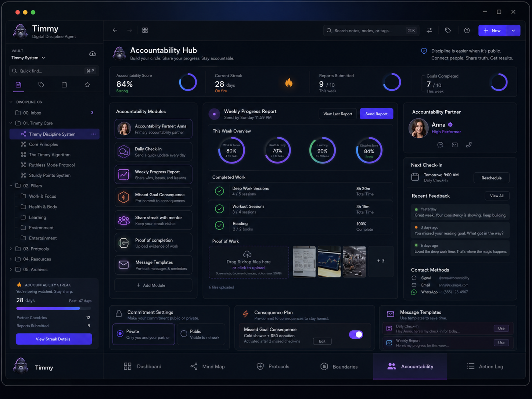Email Anna via envelope icon
532x399 pixels.
454,145
